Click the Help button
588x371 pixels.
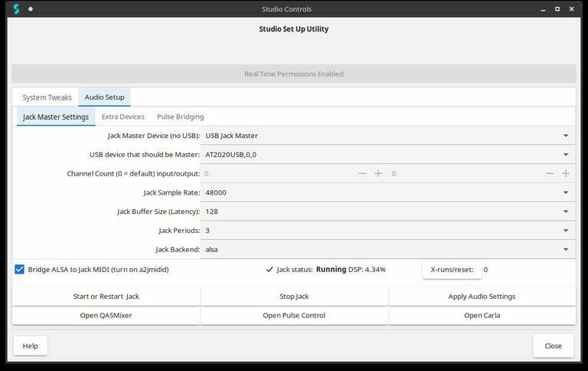click(x=31, y=346)
